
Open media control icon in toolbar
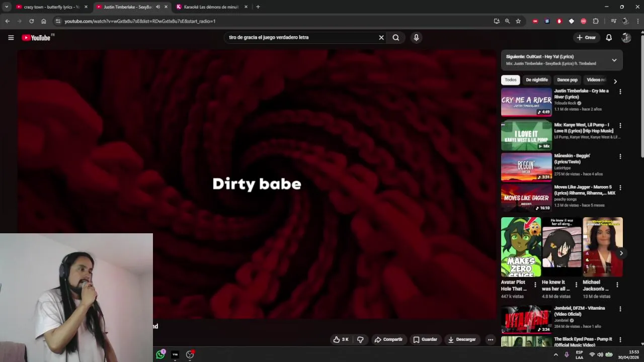click(613, 21)
